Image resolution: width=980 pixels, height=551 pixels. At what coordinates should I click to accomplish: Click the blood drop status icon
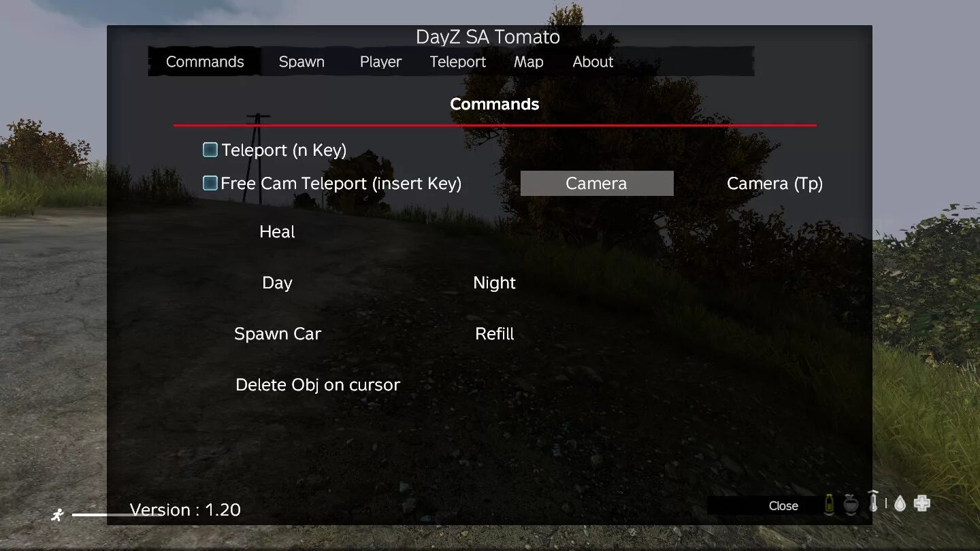900,503
